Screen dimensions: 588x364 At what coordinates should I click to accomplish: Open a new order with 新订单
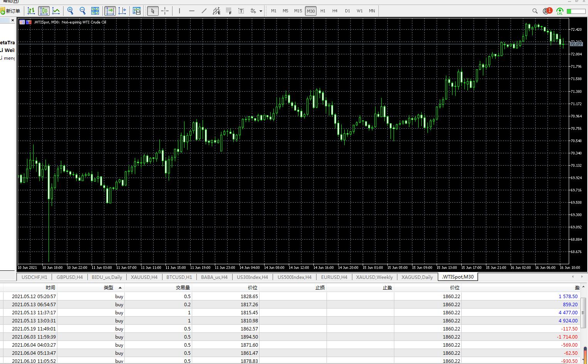point(10,11)
